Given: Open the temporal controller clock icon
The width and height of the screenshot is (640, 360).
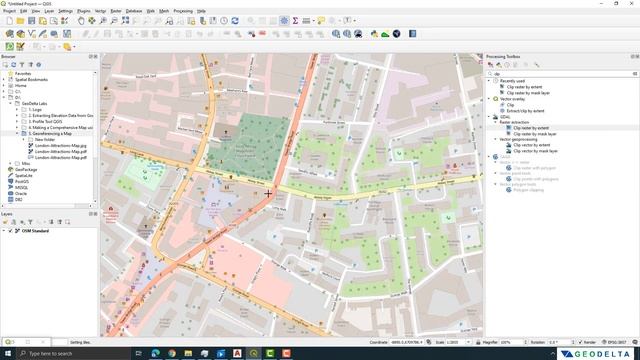Looking at the screenshot, I should pos(224,21).
